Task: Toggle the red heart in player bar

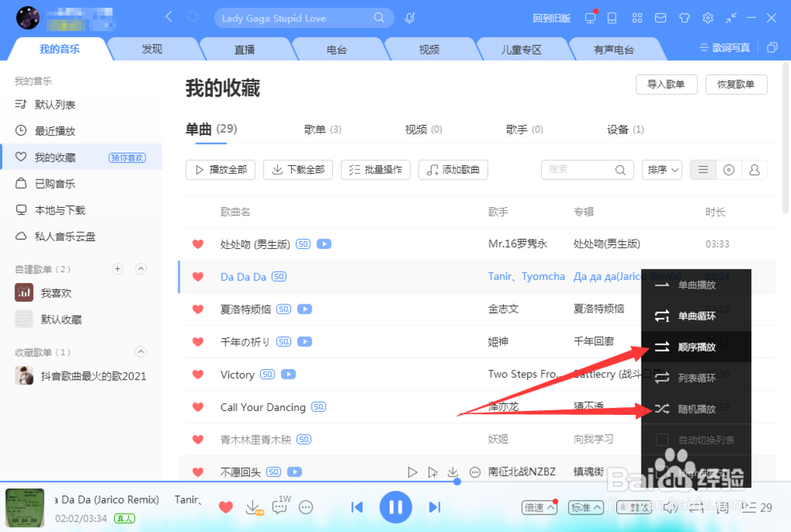Action: pos(226,507)
